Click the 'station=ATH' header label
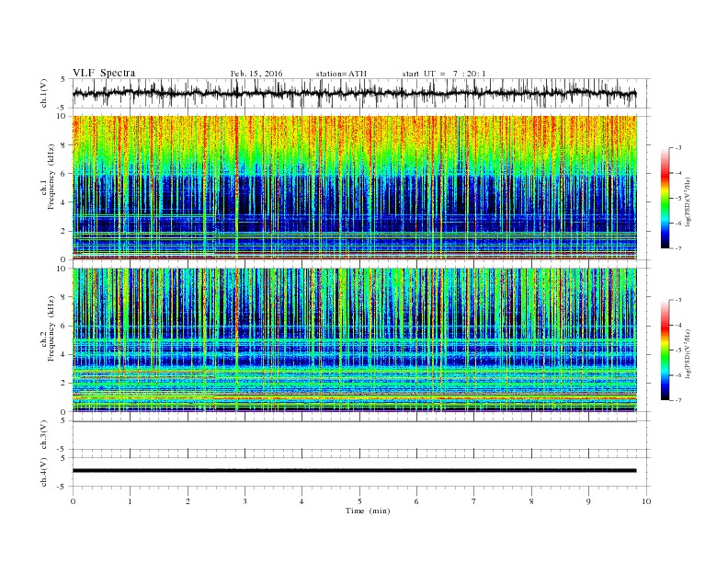Viewport: 728px width, 563px height. (341, 74)
